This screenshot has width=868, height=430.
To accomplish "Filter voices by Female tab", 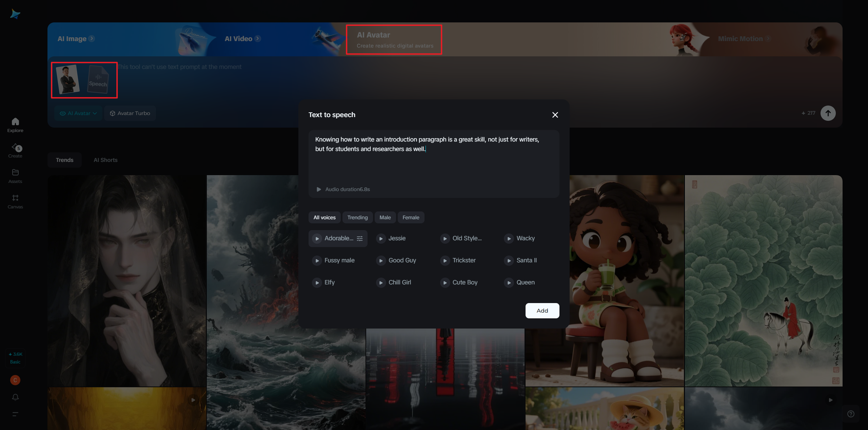I will point(411,218).
